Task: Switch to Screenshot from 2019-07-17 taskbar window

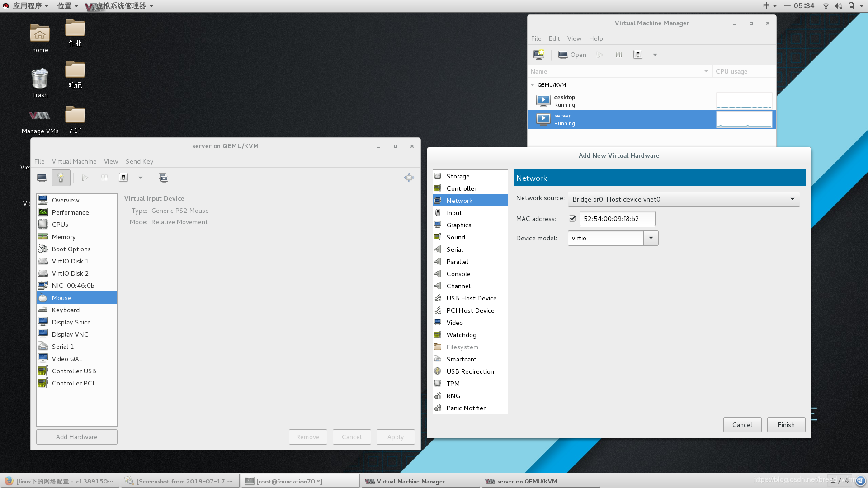Action: 180,481
